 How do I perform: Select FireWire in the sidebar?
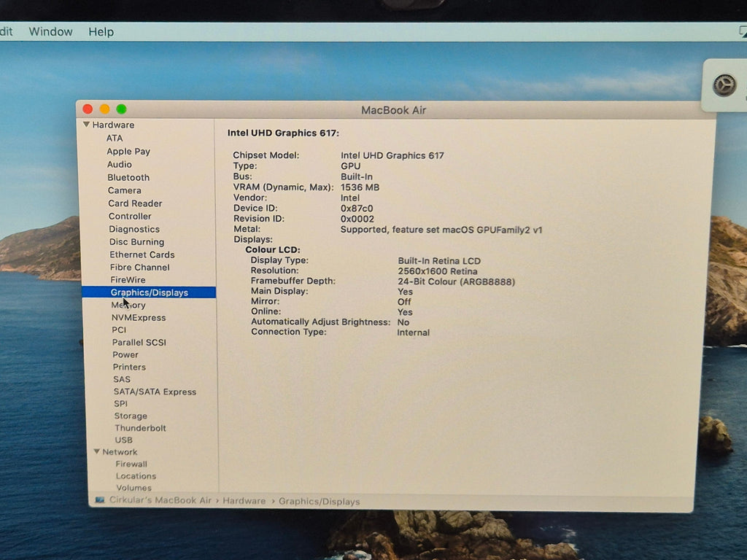point(128,280)
